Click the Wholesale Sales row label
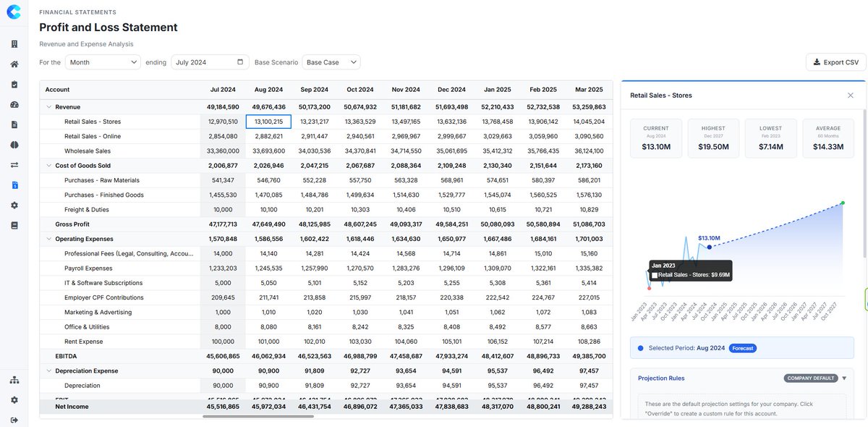The width and height of the screenshot is (868, 427). click(x=87, y=151)
